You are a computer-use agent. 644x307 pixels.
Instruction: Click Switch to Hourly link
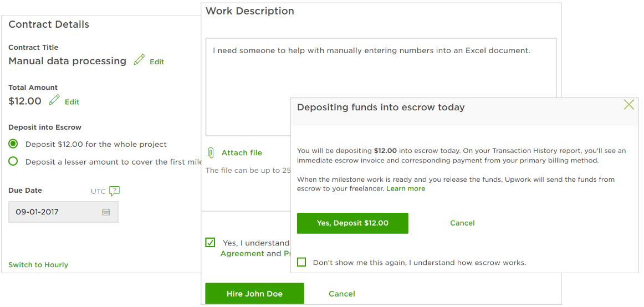[38, 265]
